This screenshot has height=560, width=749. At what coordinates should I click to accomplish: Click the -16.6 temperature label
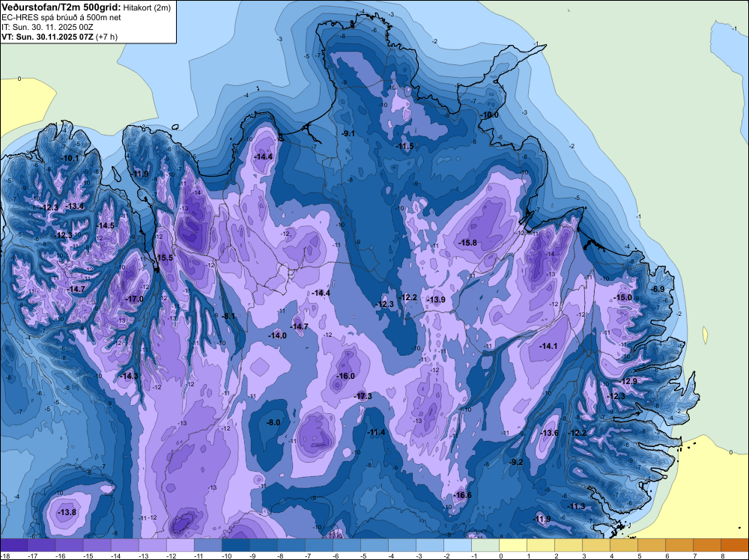point(464,495)
